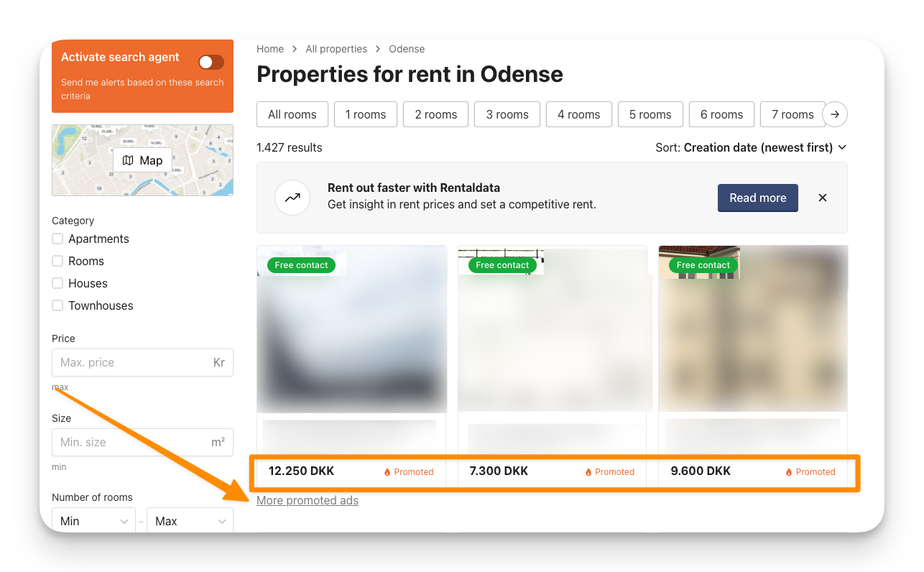
Task: Click Promoted flame label on 7.300 DKK listing
Action: [x=610, y=472]
